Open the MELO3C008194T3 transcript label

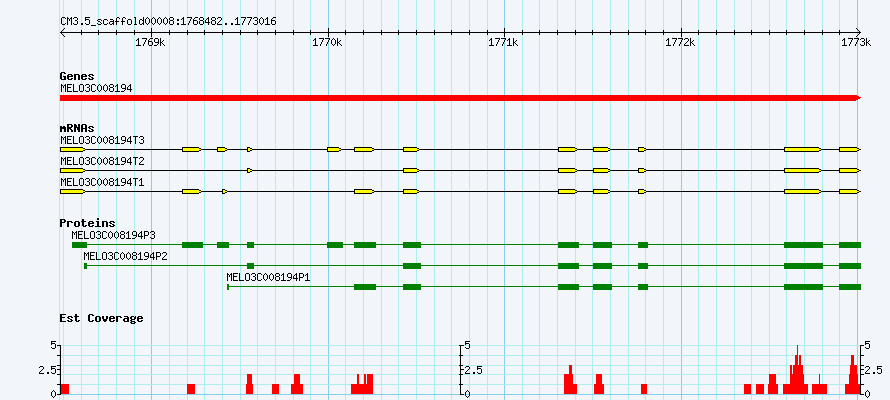pyautogui.click(x=102, y=140)
